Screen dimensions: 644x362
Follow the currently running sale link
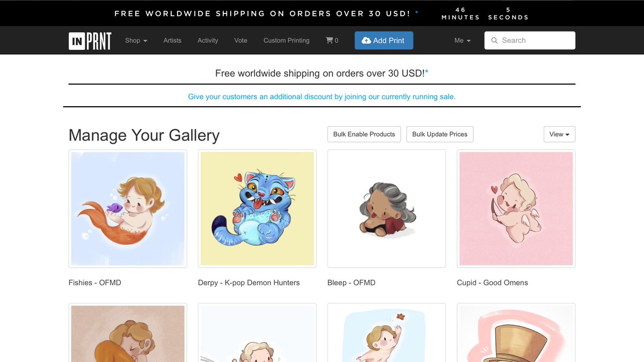click(x=322, y=97)
